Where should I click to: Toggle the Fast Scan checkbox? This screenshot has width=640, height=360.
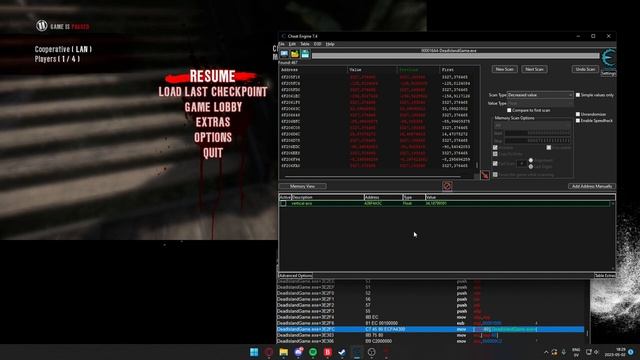pyautogui.click(x=495, y=164)
